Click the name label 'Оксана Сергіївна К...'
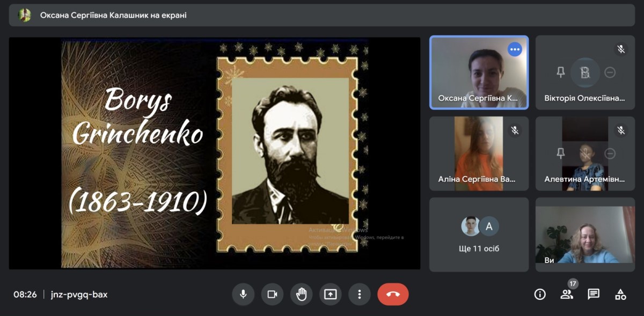644x316 pixels. click(x=478, y=98)
